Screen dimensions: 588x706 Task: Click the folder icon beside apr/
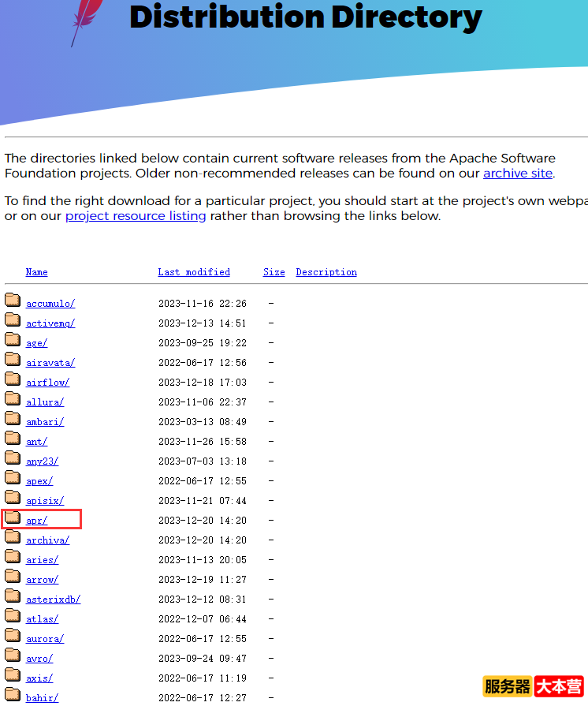13,517
